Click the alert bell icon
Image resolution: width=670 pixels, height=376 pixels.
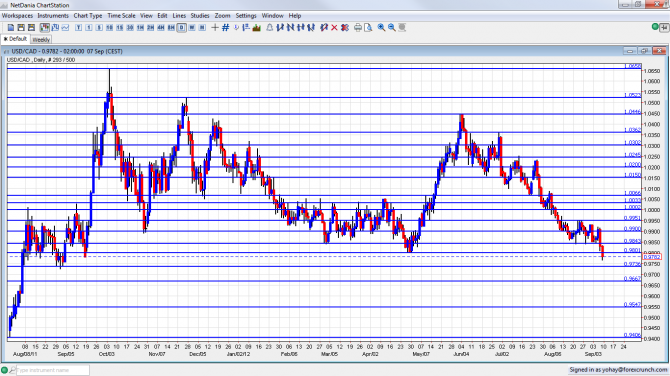270,28
